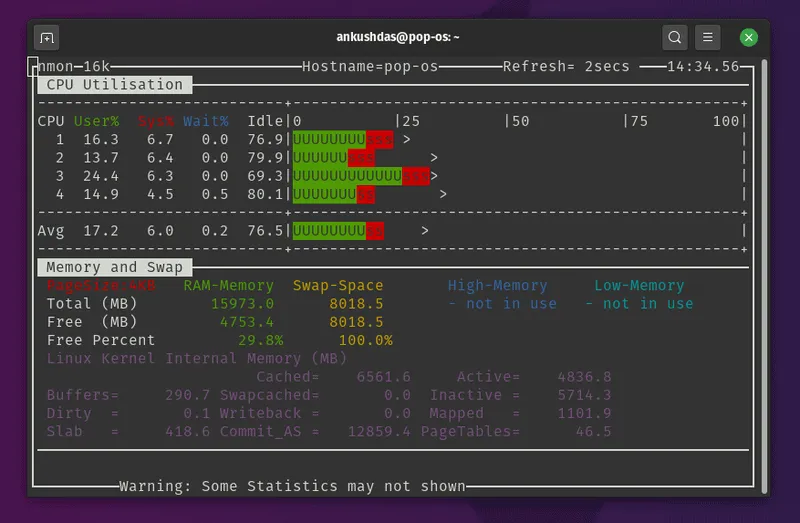Click the RAM-Memory column heading
Image resolution: width=800 pixels, height=523 pixels.
click(229, 286)
